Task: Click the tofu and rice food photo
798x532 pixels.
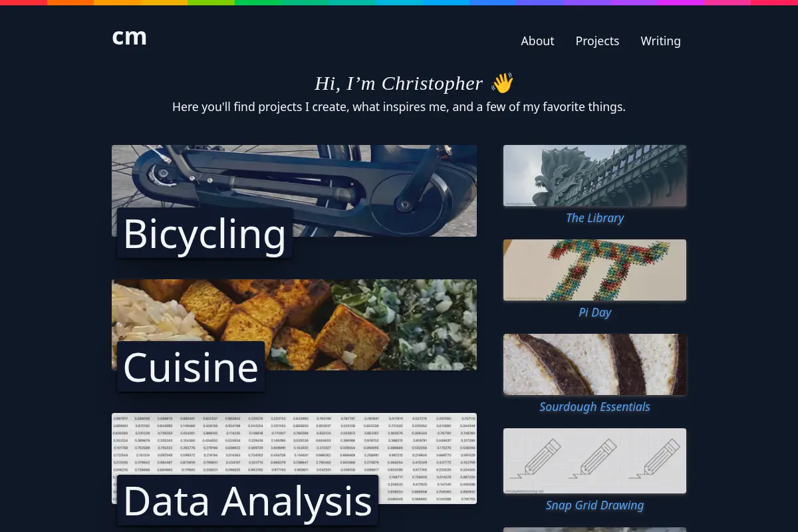Action: [294, 325]
